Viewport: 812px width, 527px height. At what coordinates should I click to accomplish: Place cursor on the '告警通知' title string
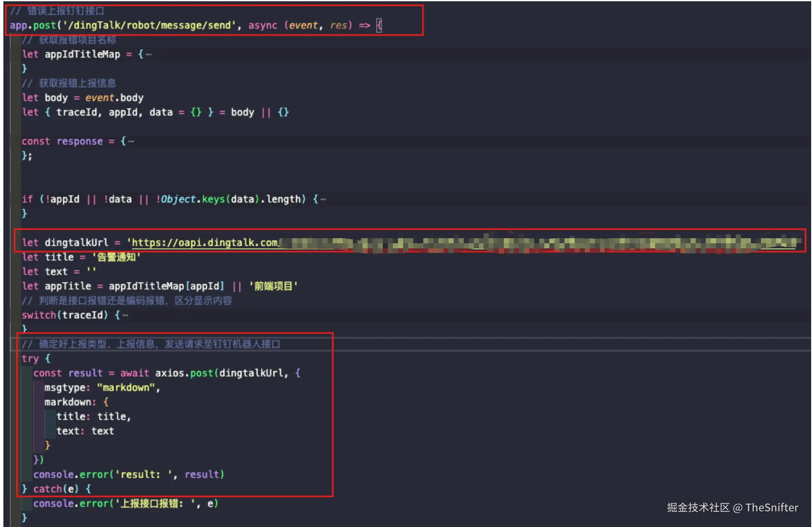(x=116, y=257)
